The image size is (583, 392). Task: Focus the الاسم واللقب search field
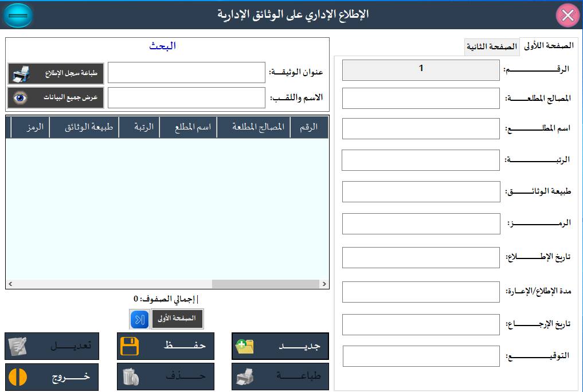186,98
